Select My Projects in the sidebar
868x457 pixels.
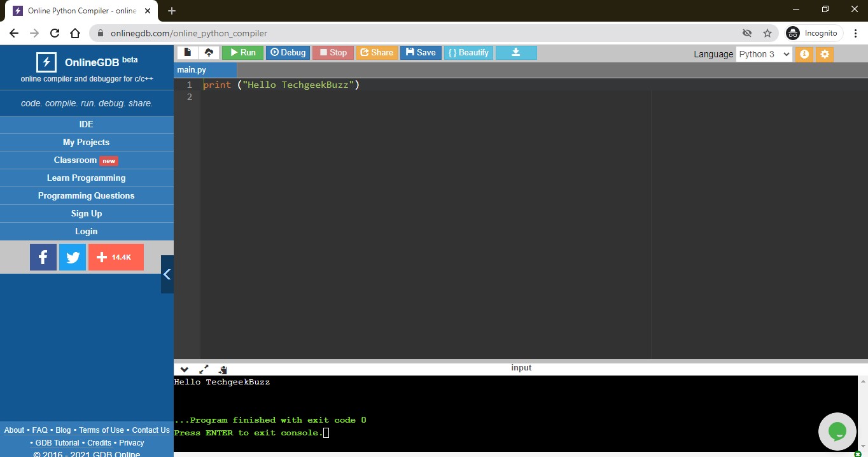(x=86, y=142)
